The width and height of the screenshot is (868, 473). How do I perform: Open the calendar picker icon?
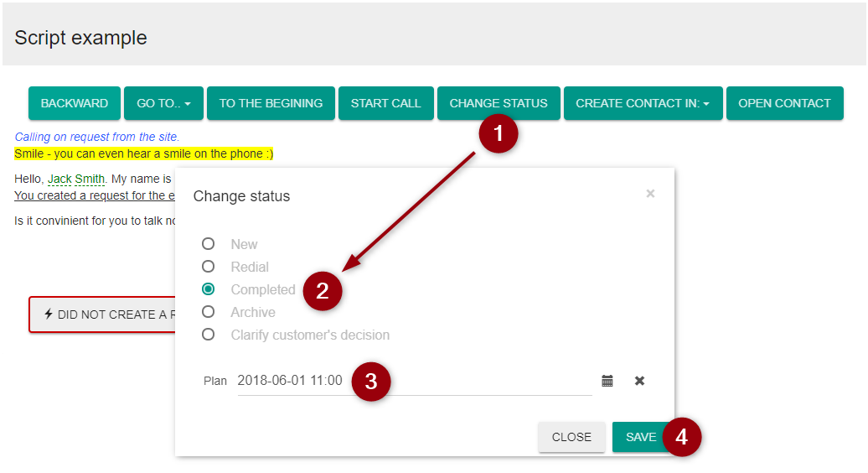(x=607, y=381)
